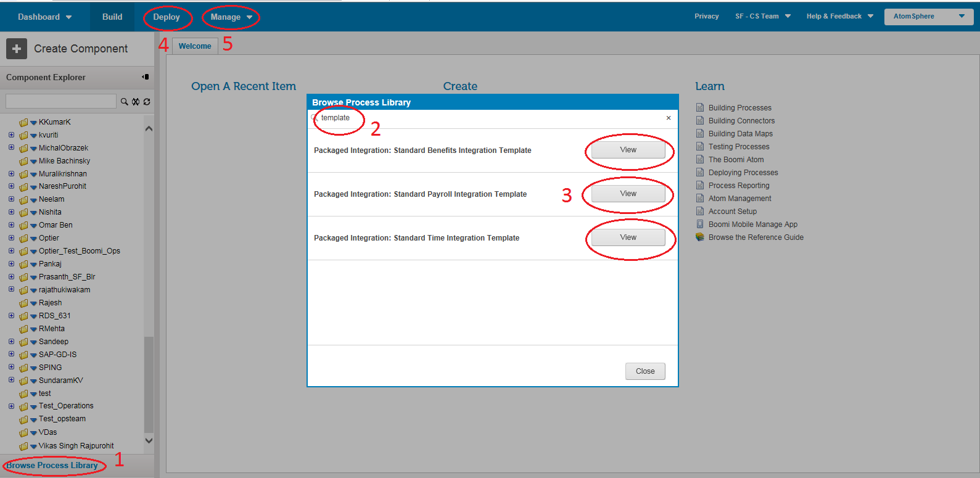This screenshot has width=980, height=478.
Task: Click the document icon beside Process Reporting
Action: (700, 185)
